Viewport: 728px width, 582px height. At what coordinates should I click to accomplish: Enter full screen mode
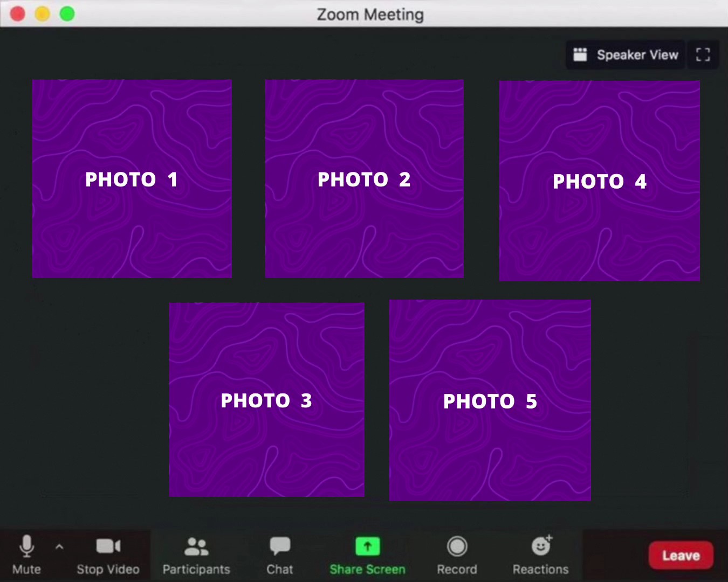pos(703,55)
